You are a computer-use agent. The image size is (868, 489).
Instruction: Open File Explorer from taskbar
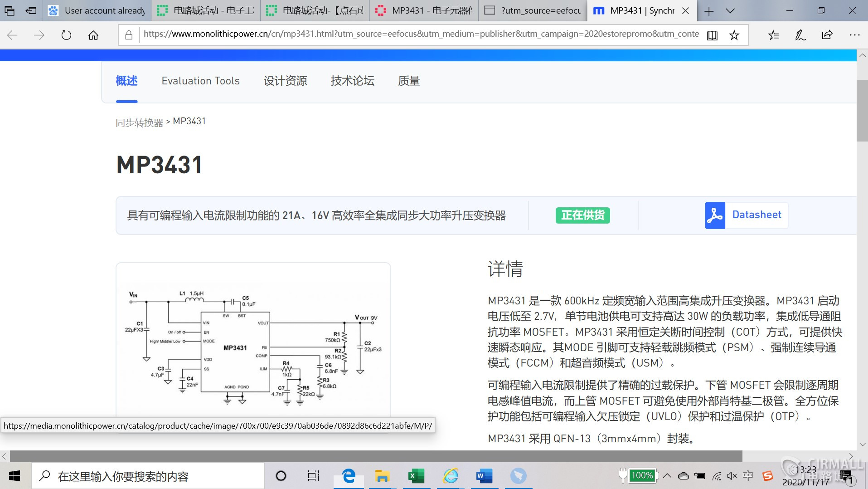[382, 476]
